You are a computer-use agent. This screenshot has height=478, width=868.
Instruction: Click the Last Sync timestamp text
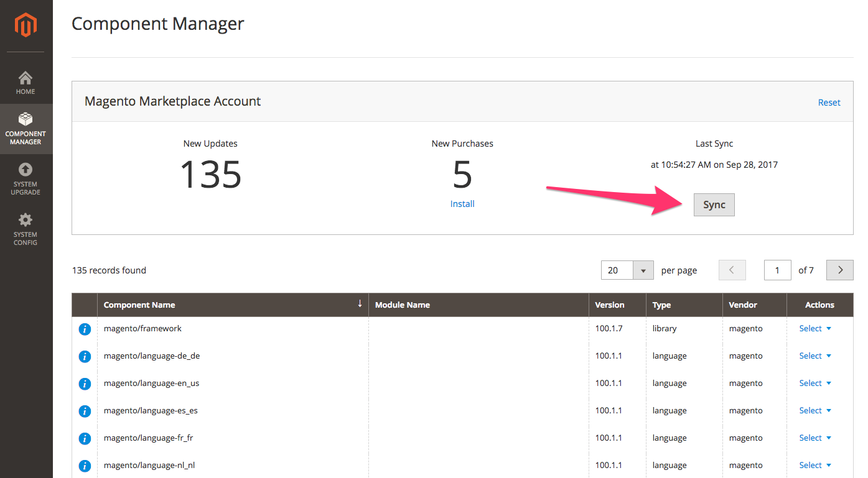[x=714, y=165]
